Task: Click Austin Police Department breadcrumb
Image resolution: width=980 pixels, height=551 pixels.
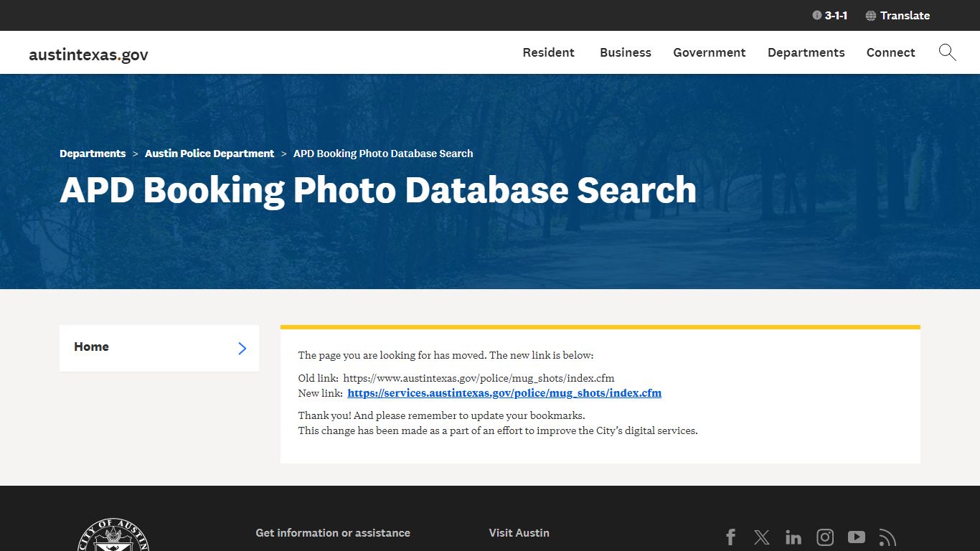Action: pos(209,154)
